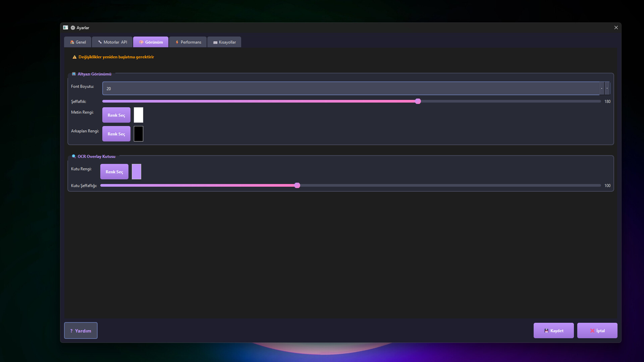Switch to the Motorlar API tab
Screen dimensions: 644x362
click(x=112, y=42)
